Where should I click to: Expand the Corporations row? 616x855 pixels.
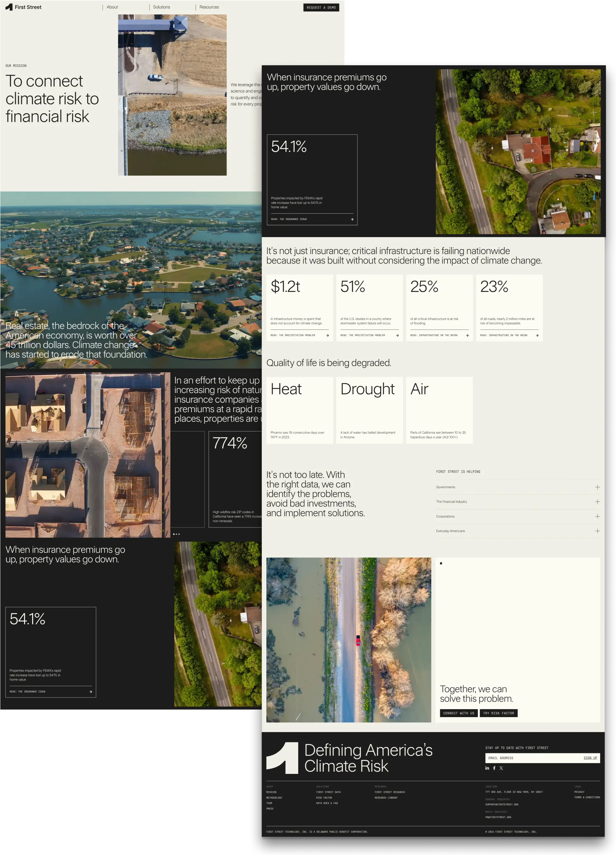point(518,516)
